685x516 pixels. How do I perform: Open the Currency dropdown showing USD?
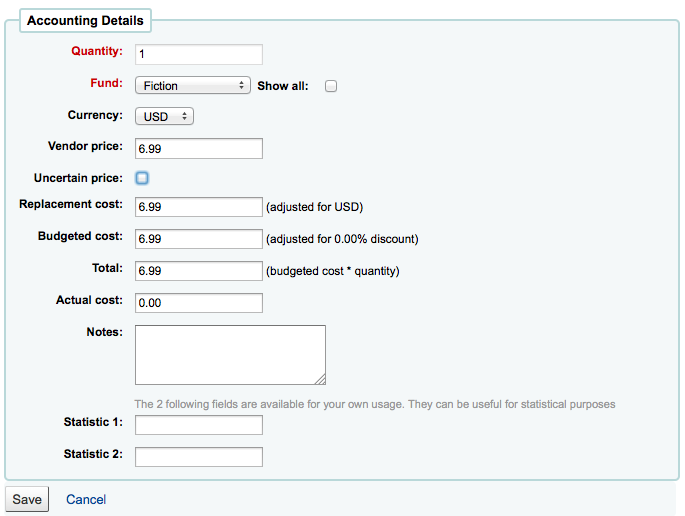coord(164,117)
